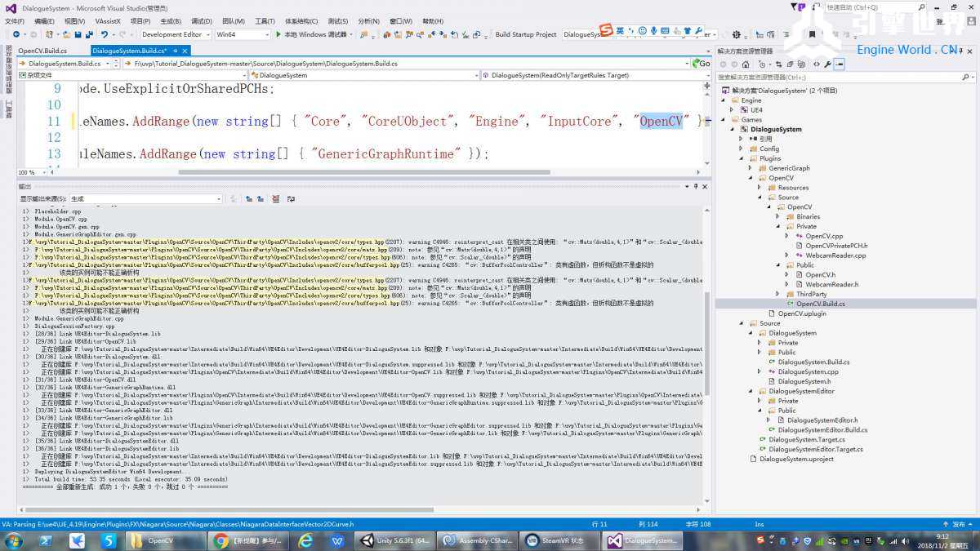This screenshot has width=980, height=551.
Task: Click View Code icon in Solution Explorer
Action: 816,64
